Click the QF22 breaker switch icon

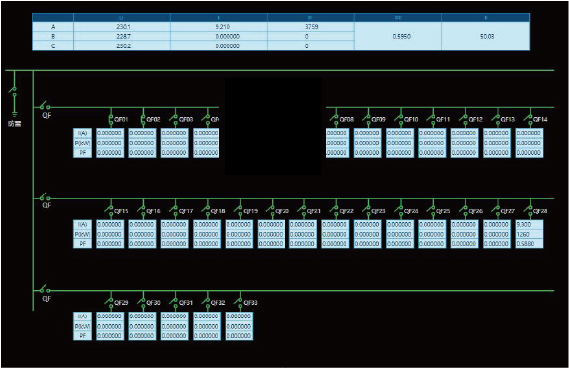[335, 210]
